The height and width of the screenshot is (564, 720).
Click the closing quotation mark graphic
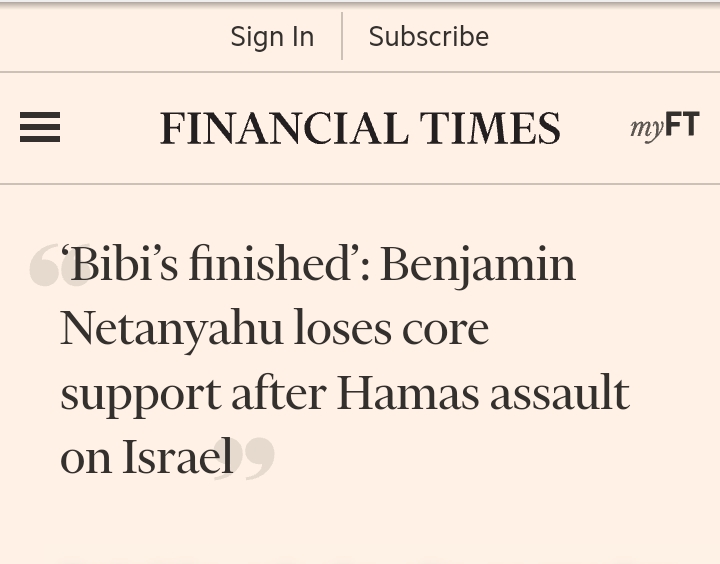pos(245,459)
